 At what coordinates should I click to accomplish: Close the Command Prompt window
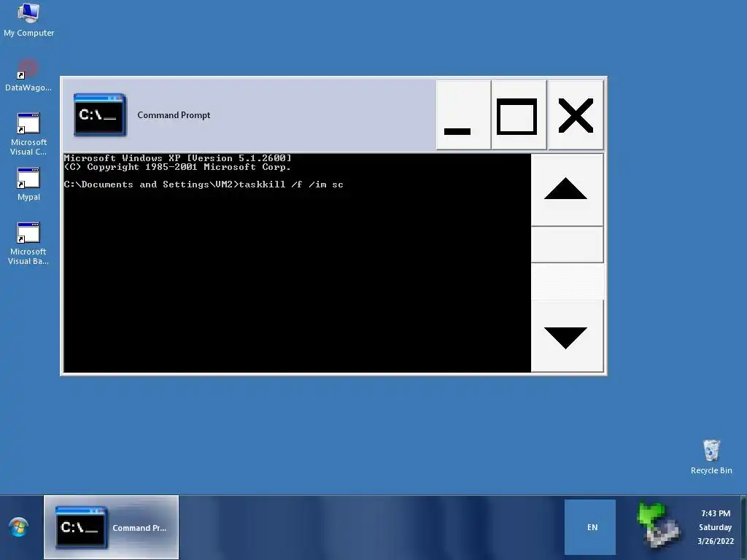point(576,114)
